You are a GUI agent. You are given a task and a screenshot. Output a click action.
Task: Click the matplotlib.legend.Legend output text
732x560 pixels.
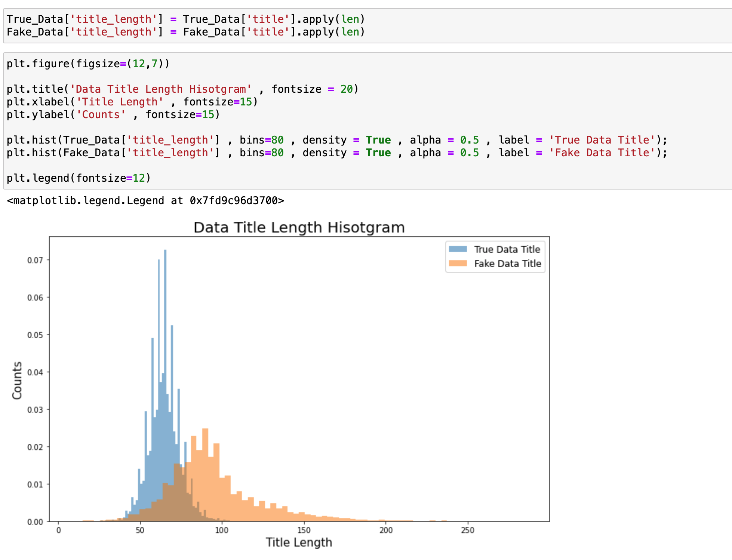coord(145,201)
